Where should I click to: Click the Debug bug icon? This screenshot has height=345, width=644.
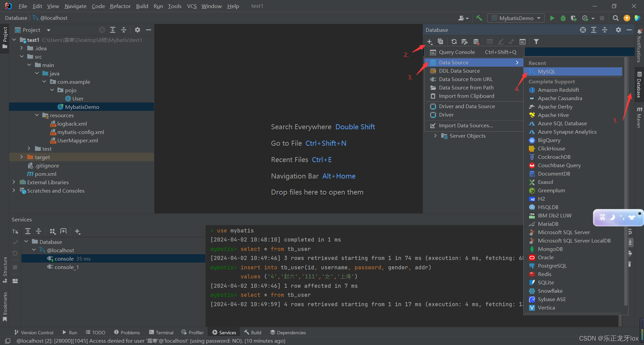coord(563,18)
